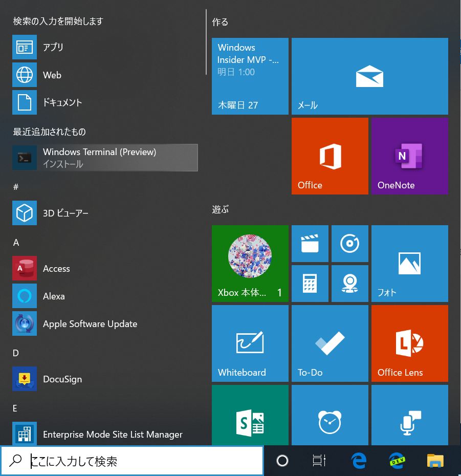This screenshot has width=461, height=476.
Task: Open Enterprise Mode Site List Manager
Action: click(105, 434)
